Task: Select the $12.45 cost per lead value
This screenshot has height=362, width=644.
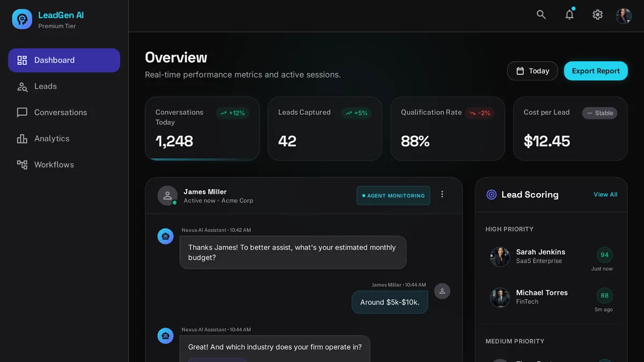Action: pyautogui.click(x=547, y=141)
